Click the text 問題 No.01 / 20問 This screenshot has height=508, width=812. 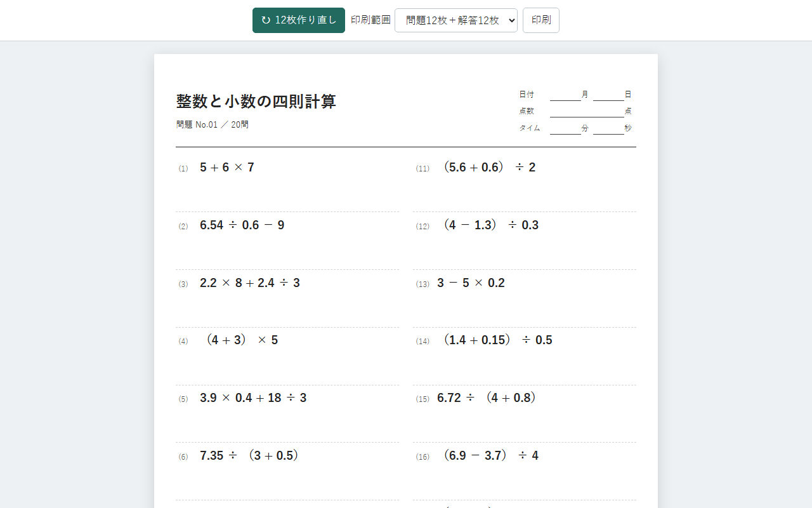(x=213, y=125)
